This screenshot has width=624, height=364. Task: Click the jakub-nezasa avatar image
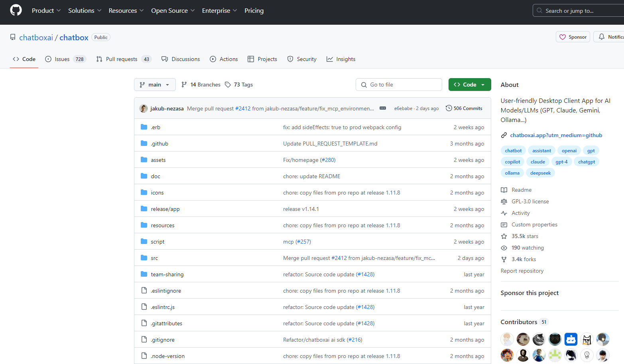click(144, 108)
